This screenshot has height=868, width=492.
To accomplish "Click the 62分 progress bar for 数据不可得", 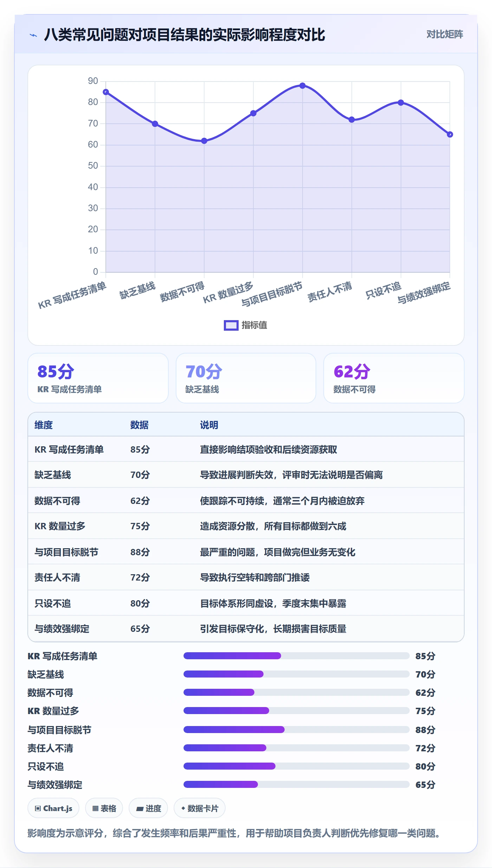I will coord(297,692).
